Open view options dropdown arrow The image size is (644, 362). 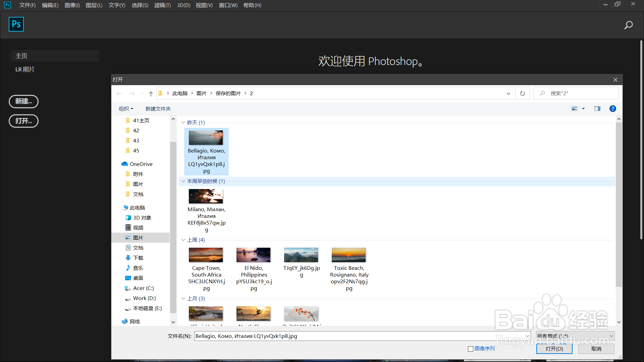point(583,109)
